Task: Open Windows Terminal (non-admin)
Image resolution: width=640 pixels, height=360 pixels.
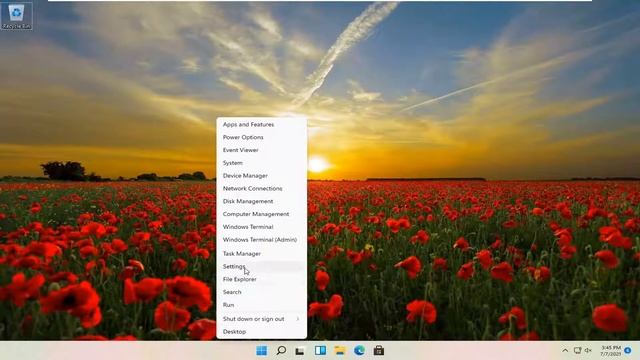Action: click(262, 227)
